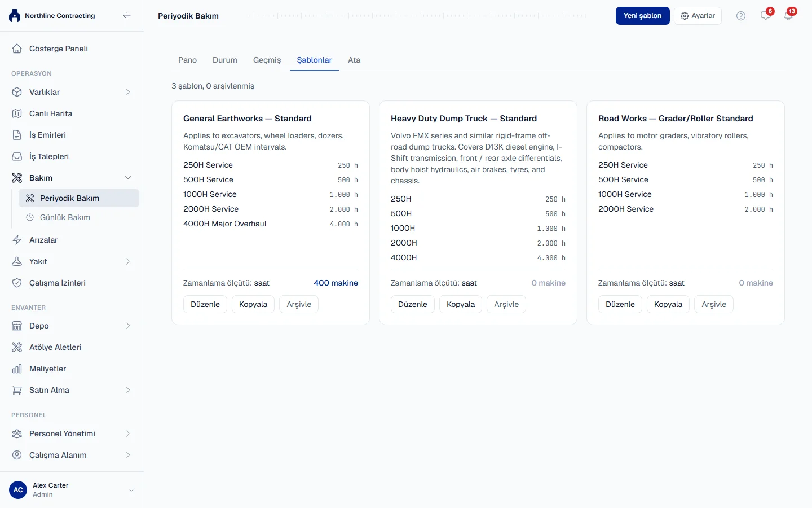Expand the Personel Yönetimi chevron

(128, 433)
